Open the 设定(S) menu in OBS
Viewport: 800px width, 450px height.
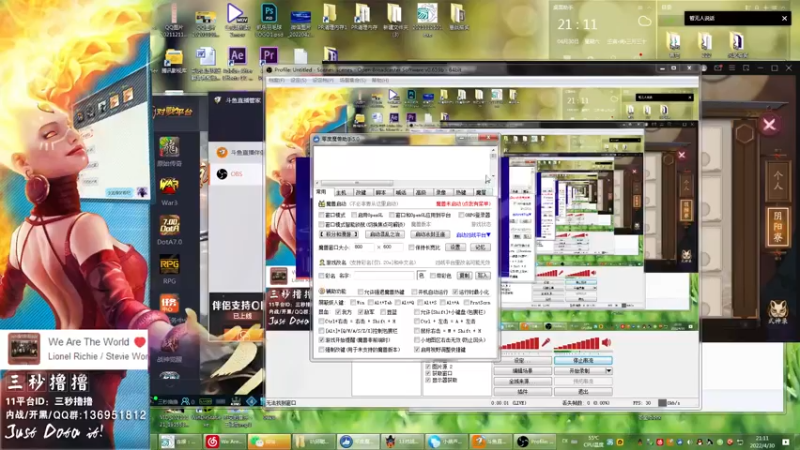point(299,81)
